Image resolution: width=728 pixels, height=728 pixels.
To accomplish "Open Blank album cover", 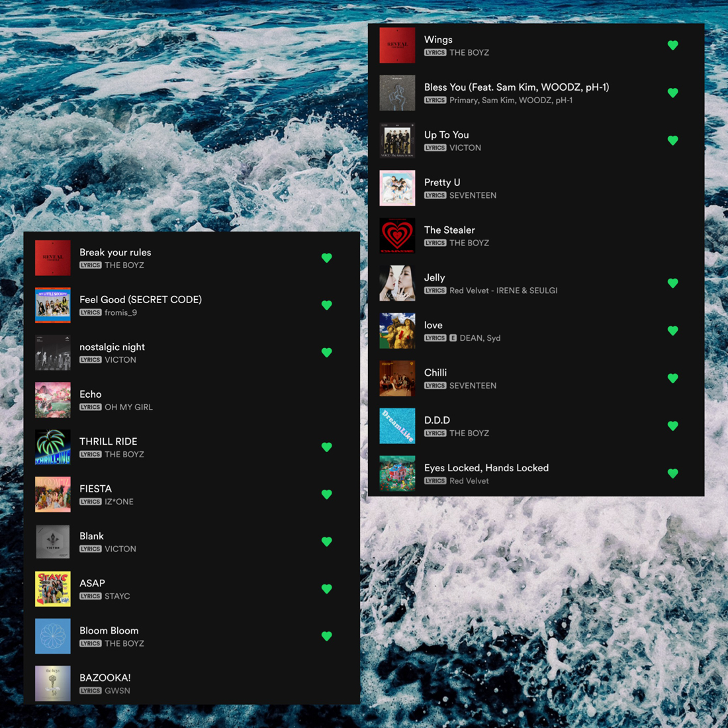I will [53, 541].
